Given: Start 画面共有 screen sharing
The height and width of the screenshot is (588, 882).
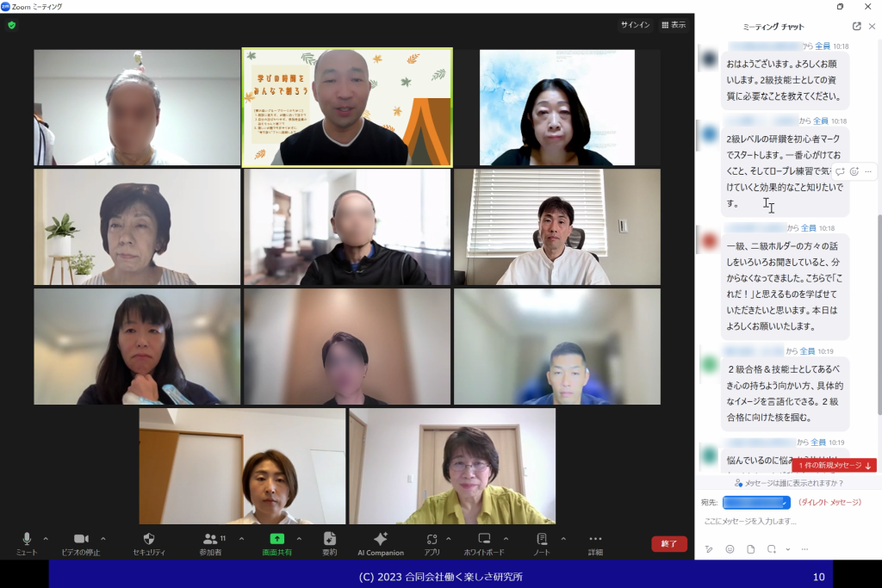Looking at the screenshot, I should pos(276,542).
